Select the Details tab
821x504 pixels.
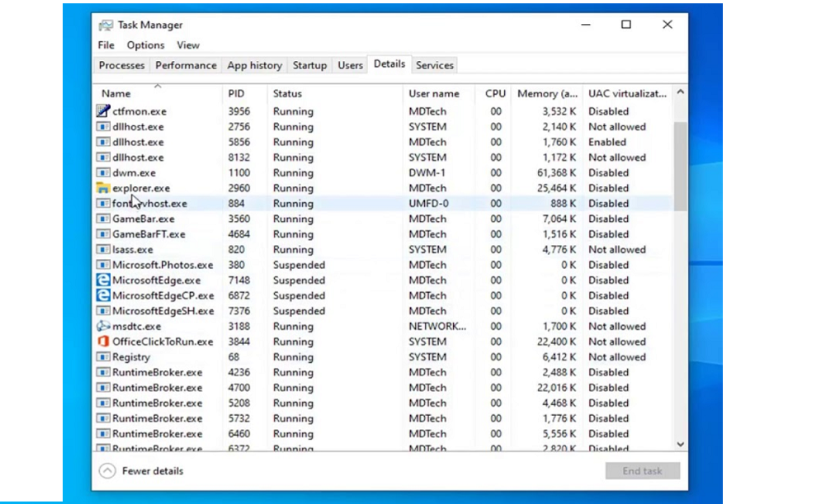389,64
